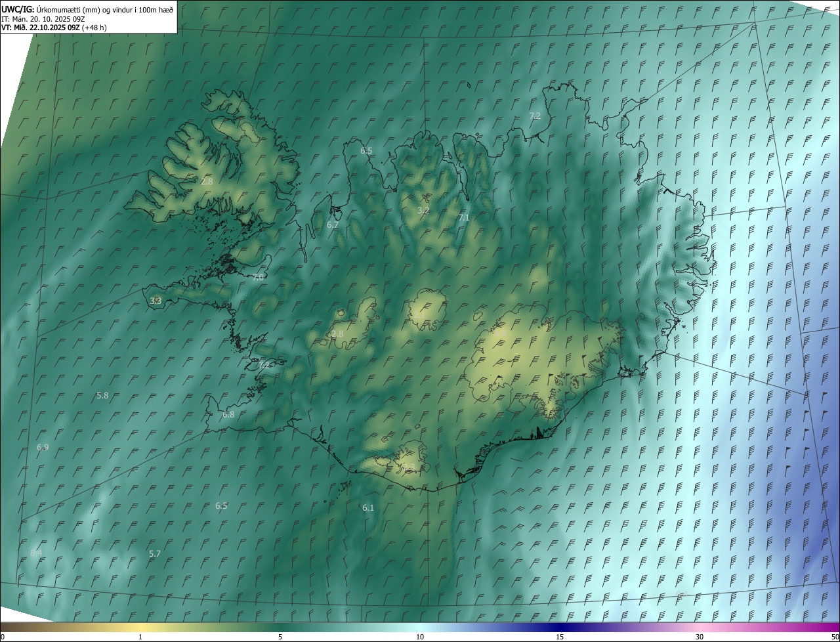Image resolution: width=840 pixels, height=642 pixels.
Task: Click the 2.8 value over the Westfjords
Action: coord(207,181)
